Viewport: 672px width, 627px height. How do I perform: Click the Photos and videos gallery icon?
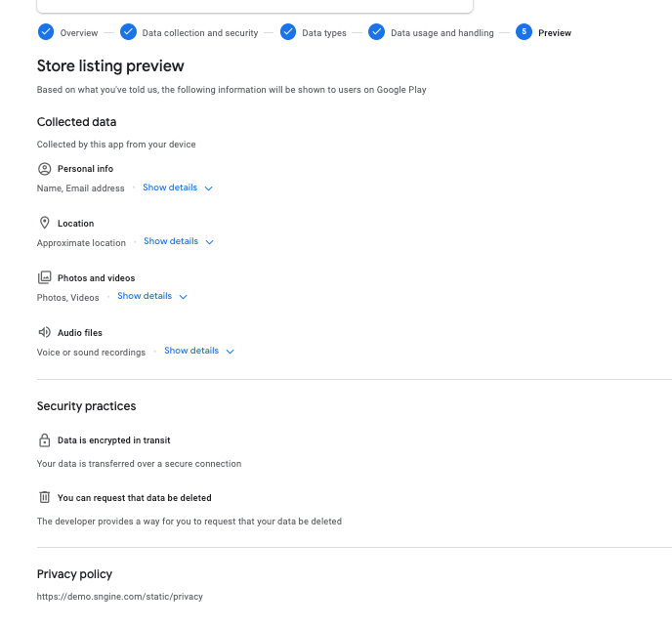point(45,277)
